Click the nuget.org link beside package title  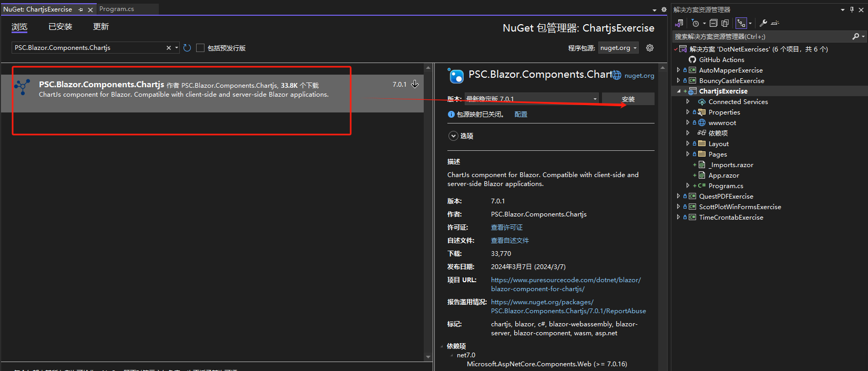pos(639,76)
